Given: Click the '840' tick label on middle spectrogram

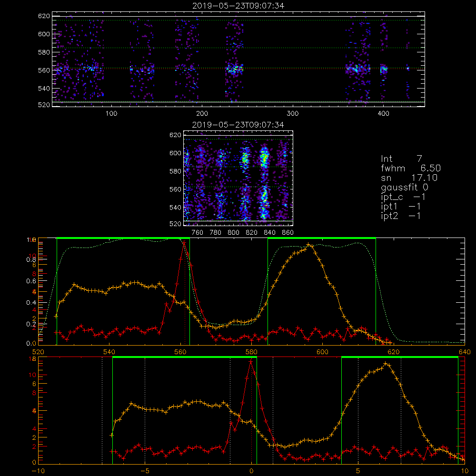Looking at the screenshot, I should (269, 233).
